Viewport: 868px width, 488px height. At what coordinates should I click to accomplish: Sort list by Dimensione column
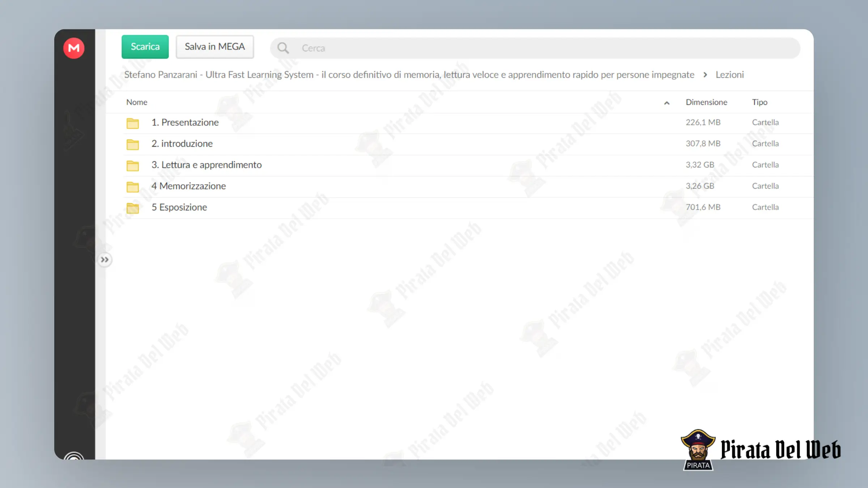click(x=706, y=102)
